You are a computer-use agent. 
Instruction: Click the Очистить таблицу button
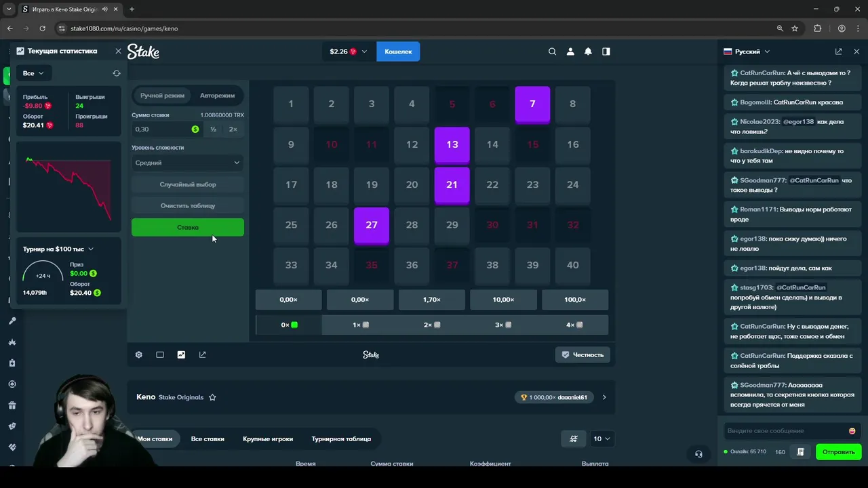188,205
